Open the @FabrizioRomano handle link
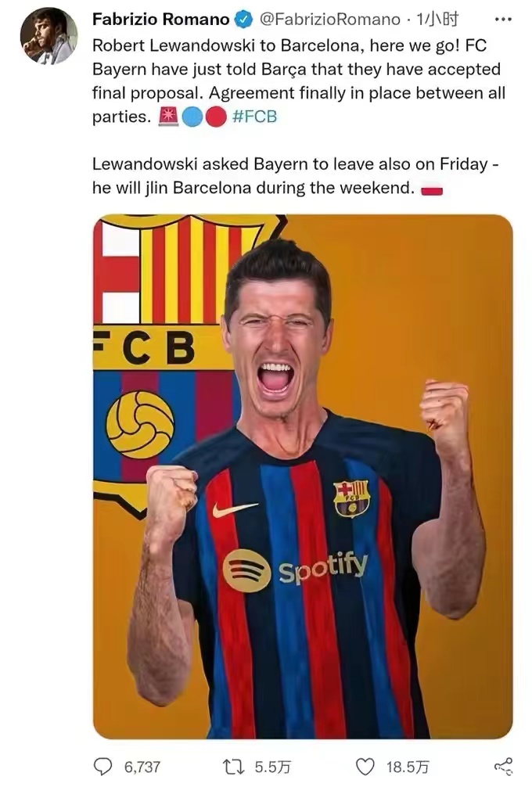The image size is (532, 787). coord(329,20)
